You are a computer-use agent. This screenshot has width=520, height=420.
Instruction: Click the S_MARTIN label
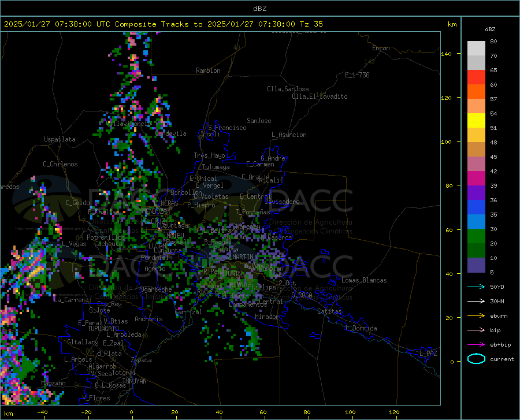pos(240,257)
